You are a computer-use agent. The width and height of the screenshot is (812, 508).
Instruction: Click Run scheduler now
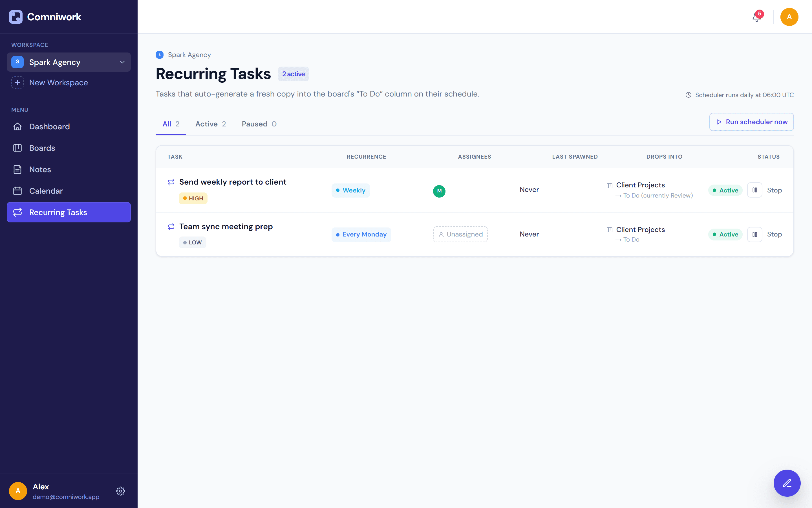coord(751,122)
